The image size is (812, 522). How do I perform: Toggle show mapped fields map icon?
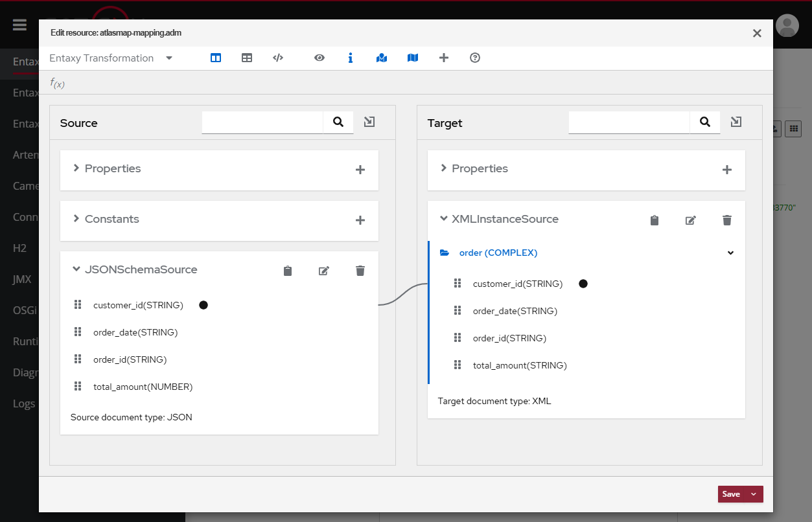click(382, 58)
